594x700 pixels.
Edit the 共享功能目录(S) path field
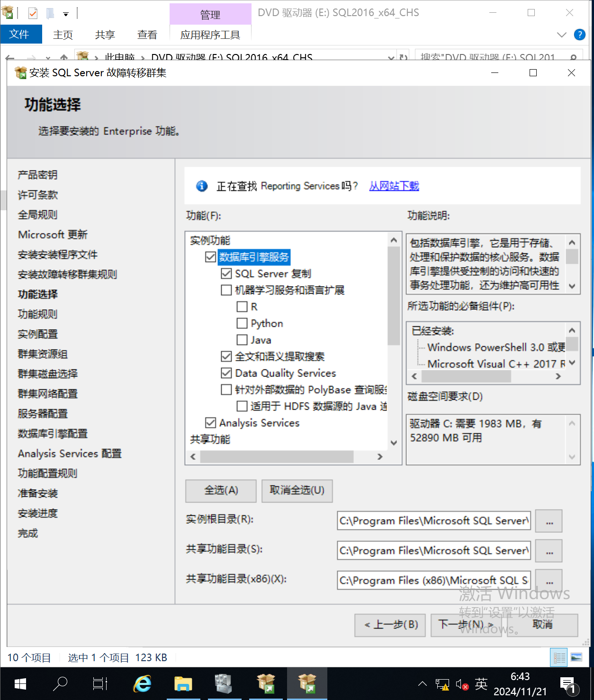[434, 551]
